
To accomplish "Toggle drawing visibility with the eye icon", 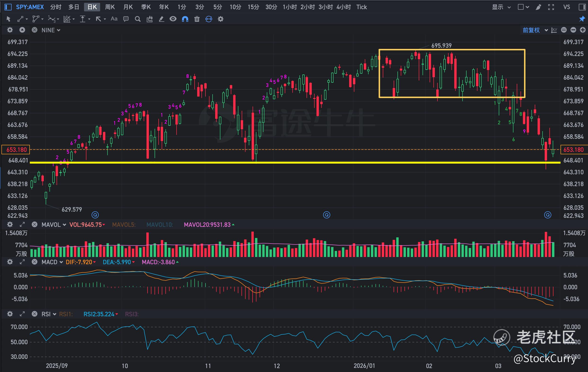I will [x=173, y=19].
